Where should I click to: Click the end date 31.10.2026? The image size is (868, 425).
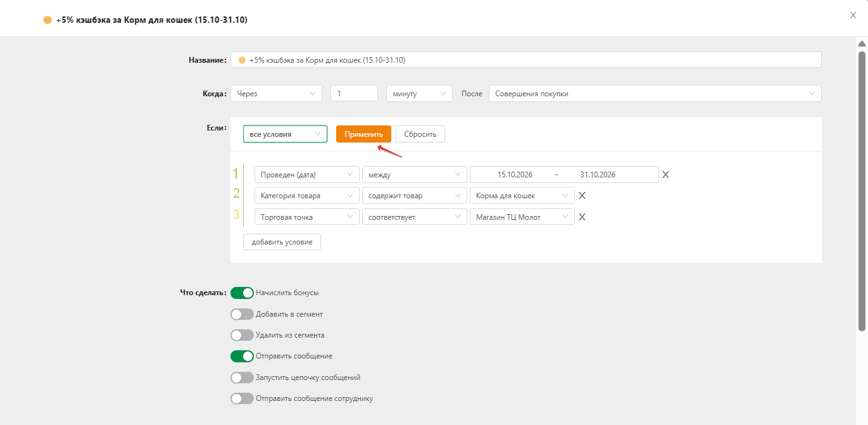[598, 175]
